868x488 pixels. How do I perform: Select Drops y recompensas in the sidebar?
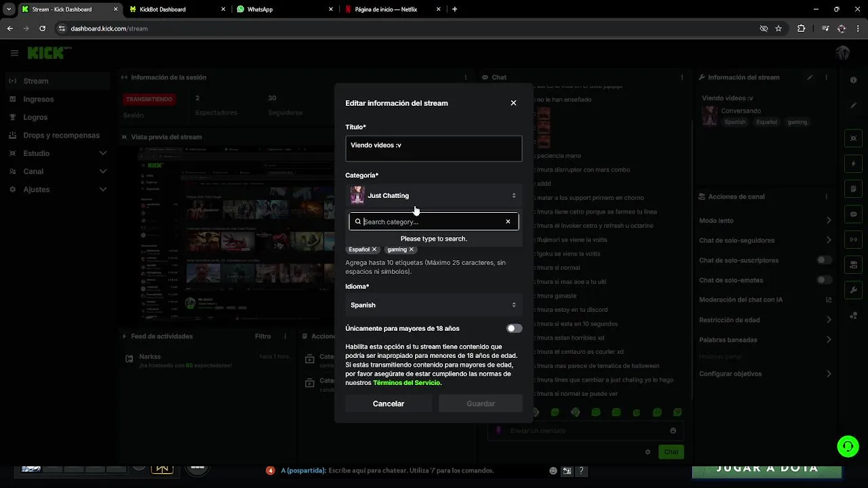57,135
